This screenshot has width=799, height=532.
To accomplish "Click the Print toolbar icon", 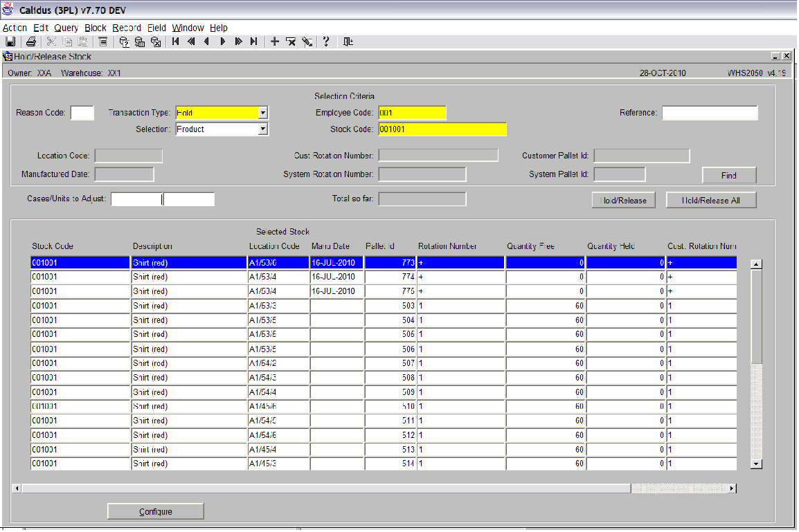I will 31,42.
